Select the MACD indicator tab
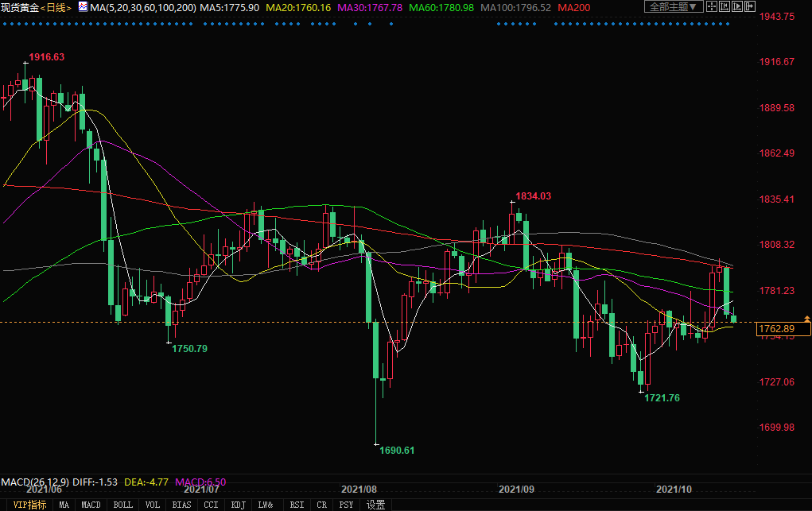 coord(91,505)
